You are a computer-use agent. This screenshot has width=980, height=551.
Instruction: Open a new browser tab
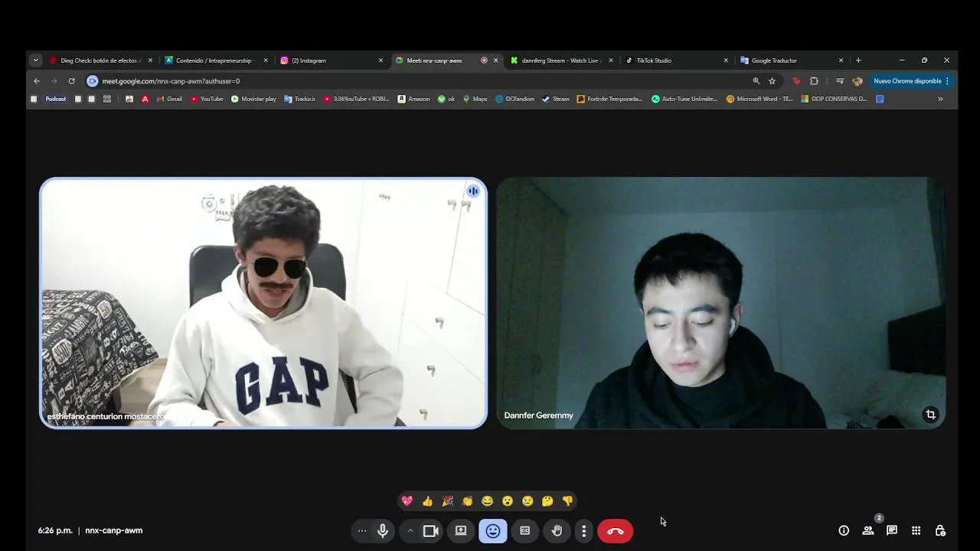tap(858, 60)
